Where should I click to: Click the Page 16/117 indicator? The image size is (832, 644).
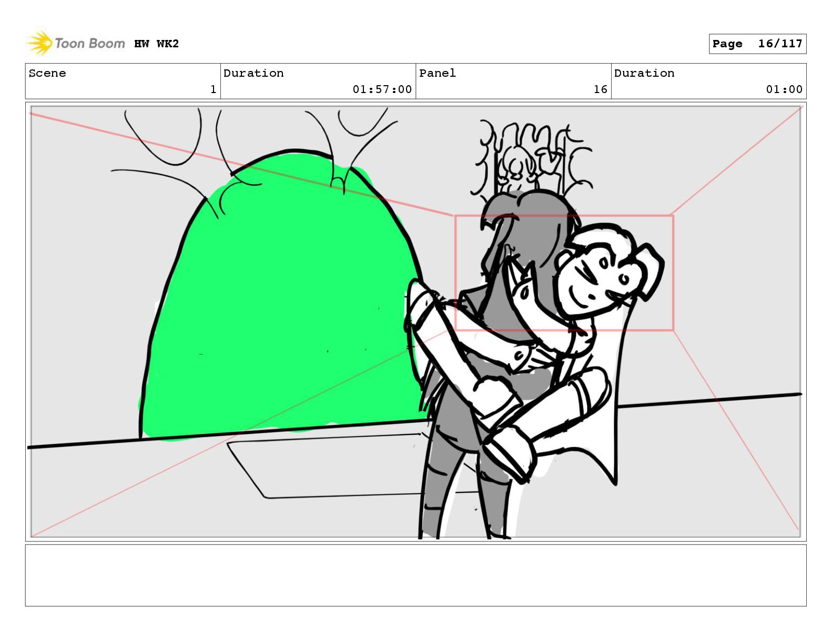tap(757, 44)
